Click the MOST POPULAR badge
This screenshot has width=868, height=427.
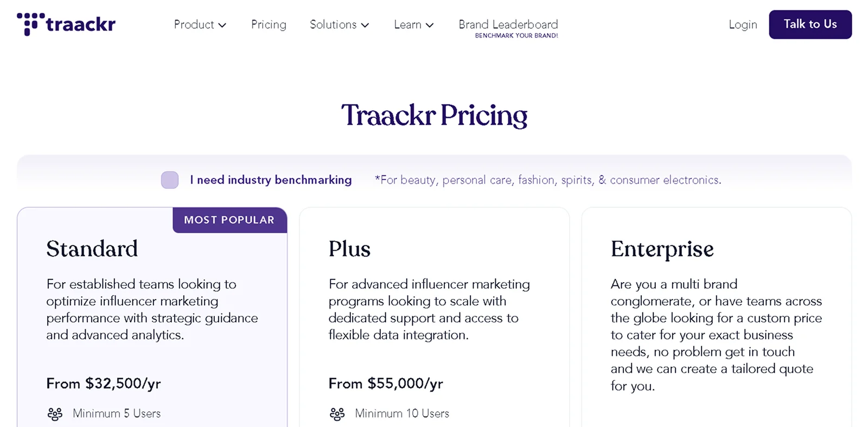229,220
